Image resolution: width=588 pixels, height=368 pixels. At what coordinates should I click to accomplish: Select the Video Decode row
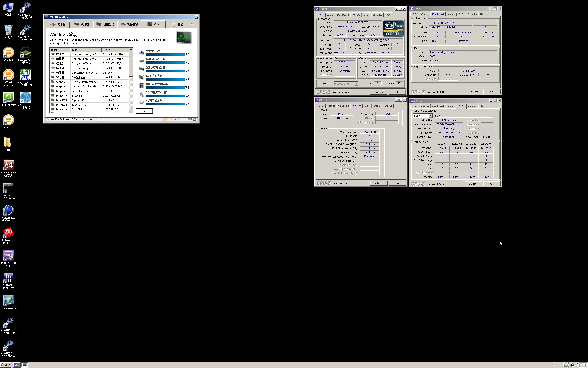tap(89, 91)
